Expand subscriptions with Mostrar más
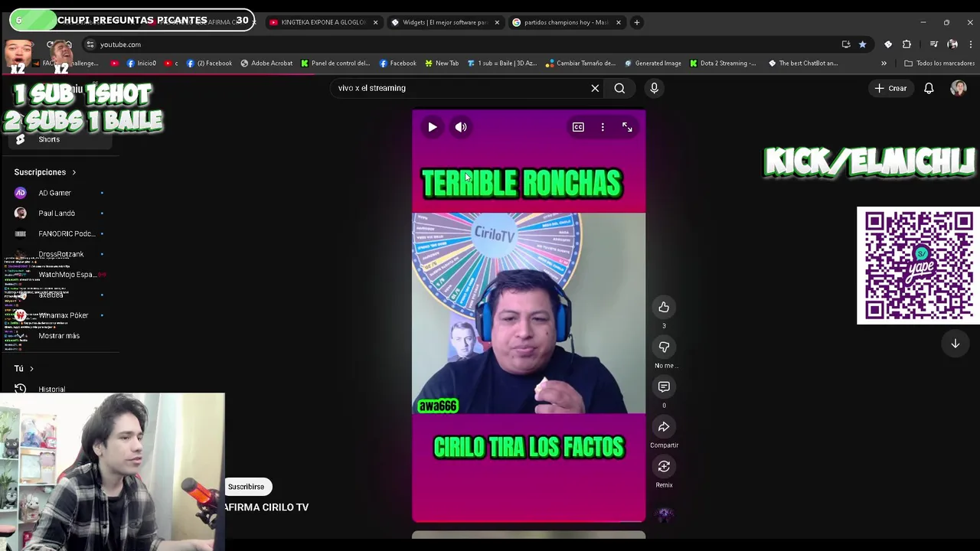Viewport: 980px width, 551px height. point(59,336)
